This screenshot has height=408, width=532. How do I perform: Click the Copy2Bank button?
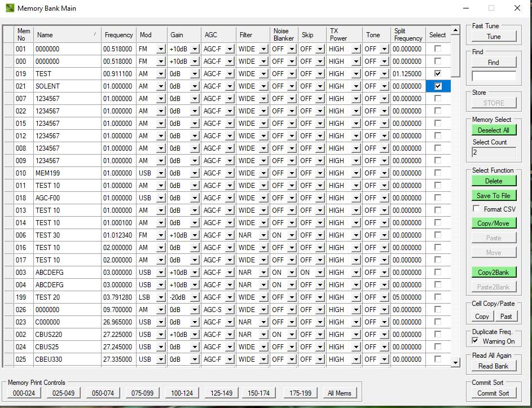(494, 273)
